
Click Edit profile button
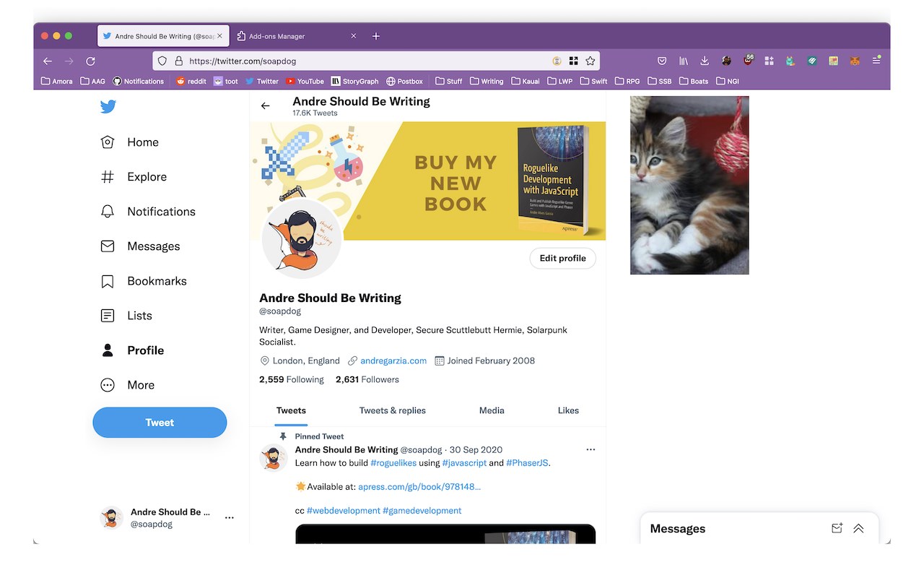tap(562, 258)
